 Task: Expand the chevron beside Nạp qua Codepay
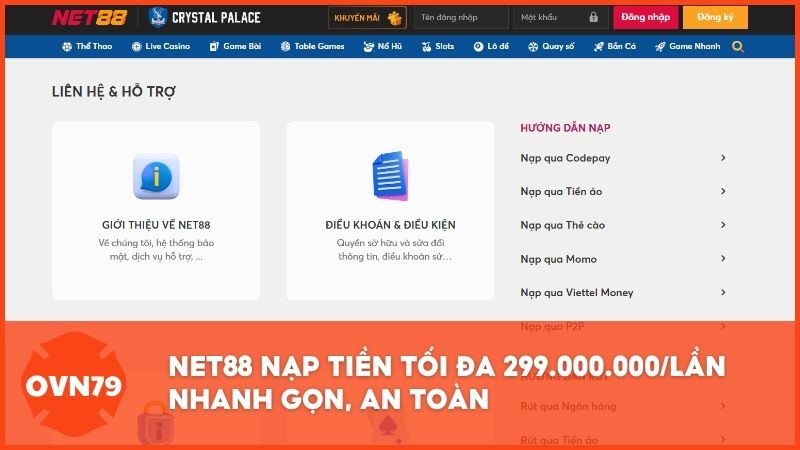point(723,158)
